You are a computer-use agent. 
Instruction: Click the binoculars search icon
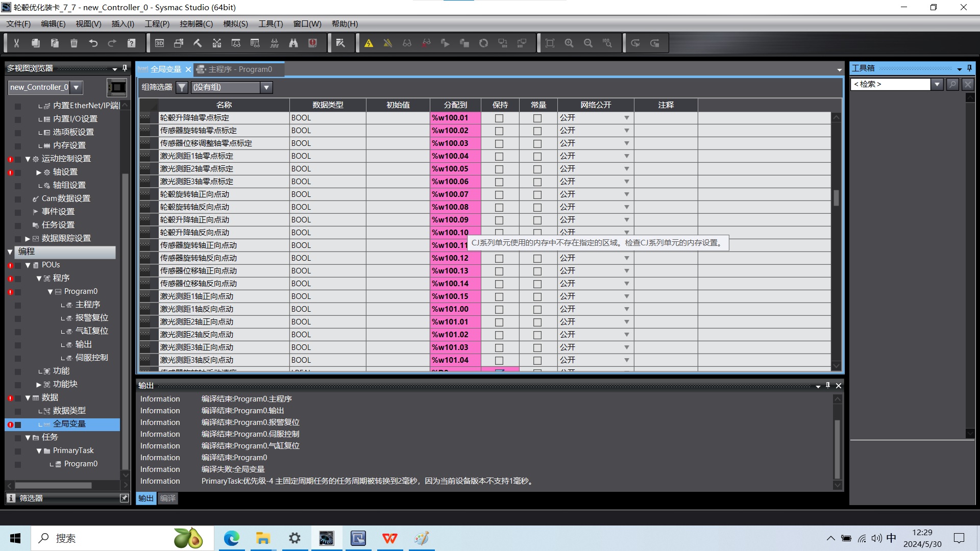pyautogui.click(x=293, y=43)
